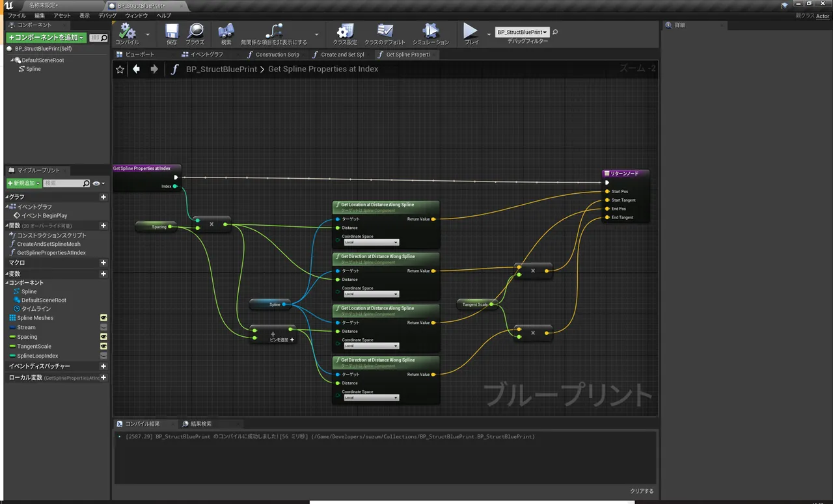Collapse the グラフ section

pyautogui.click(x=7, y=197)
